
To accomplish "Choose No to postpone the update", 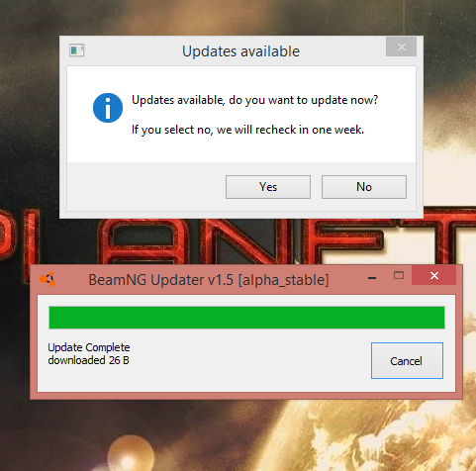I will click(364, 187).
